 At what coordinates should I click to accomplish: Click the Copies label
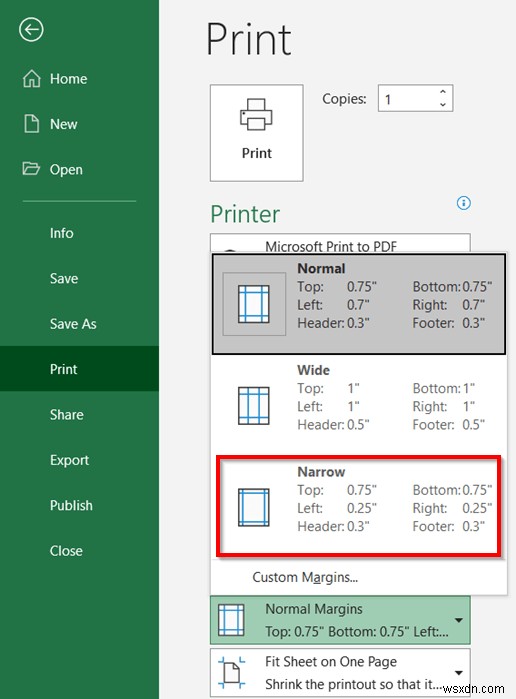[x=344, y=99]
